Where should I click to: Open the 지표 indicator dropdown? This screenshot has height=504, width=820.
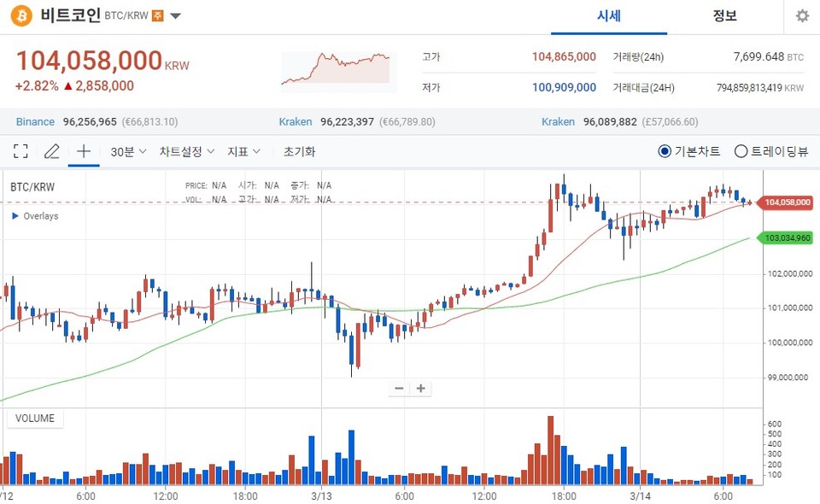242,151
